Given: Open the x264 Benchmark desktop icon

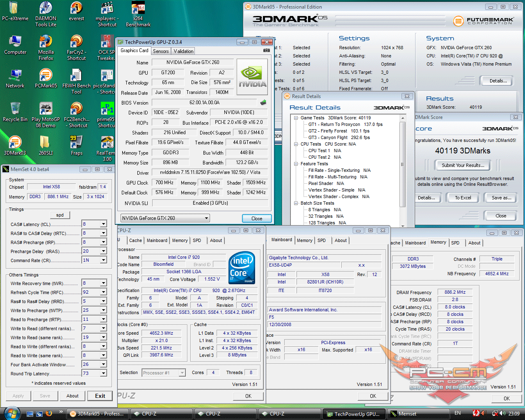Looking at the screenshot, I should pos(138,14).
